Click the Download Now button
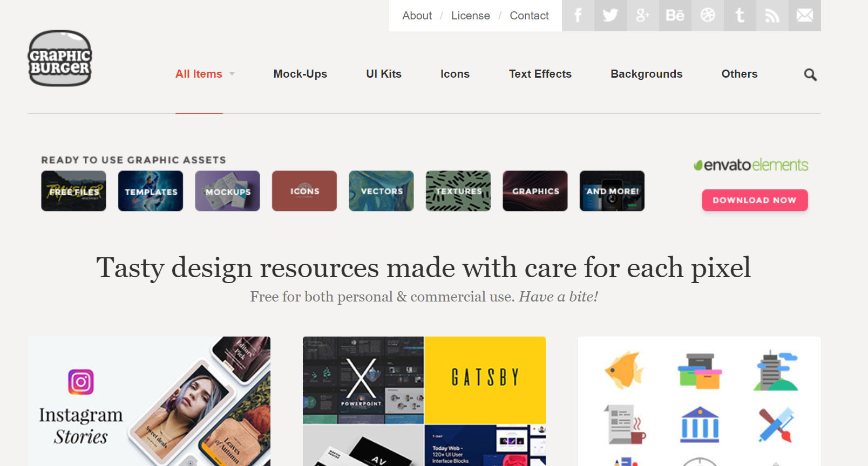Image resolution: width=868 pixels, height=466 pixels. (755, 200)
